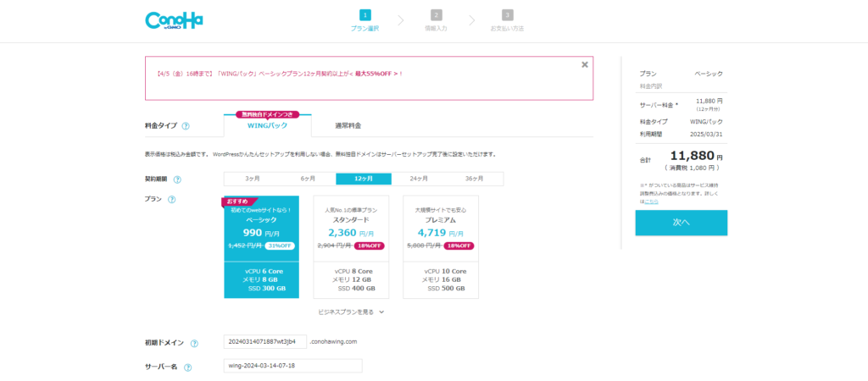Close the campaign notice banner
The height and width of the screenshot is (381, 868).
585,64
